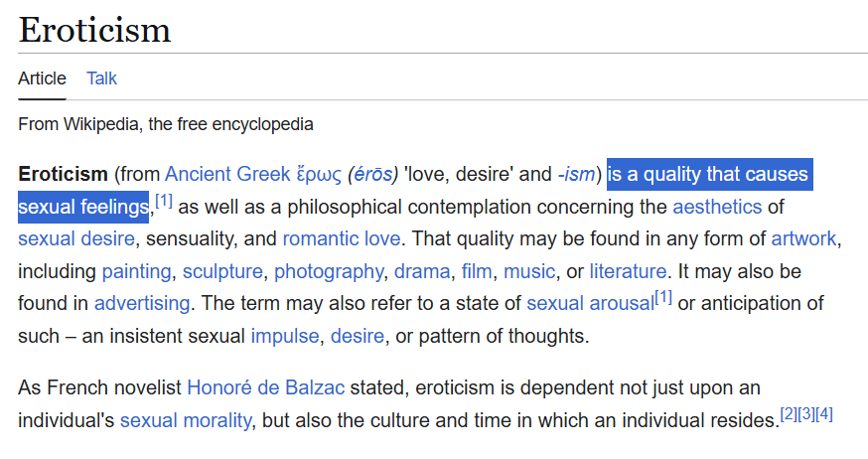The height and width of the screenshot is (459, 868).
Task: Open the Ancient Greek link
Action: click(227, 175)
